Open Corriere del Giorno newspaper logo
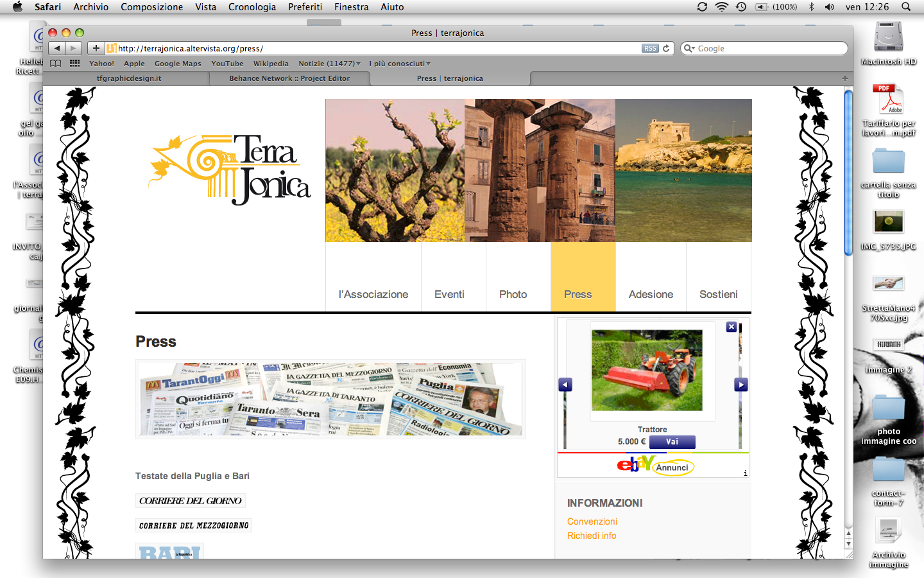Viewport: 924px width, 578px height. point(191,501)
